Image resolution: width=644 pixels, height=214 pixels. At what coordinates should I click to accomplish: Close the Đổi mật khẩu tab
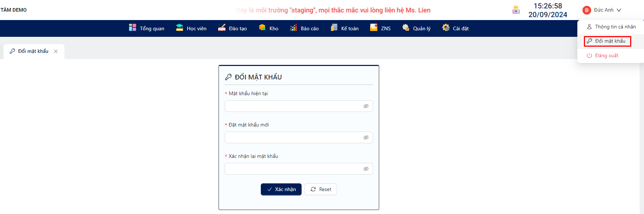click(x=56, y=51)
